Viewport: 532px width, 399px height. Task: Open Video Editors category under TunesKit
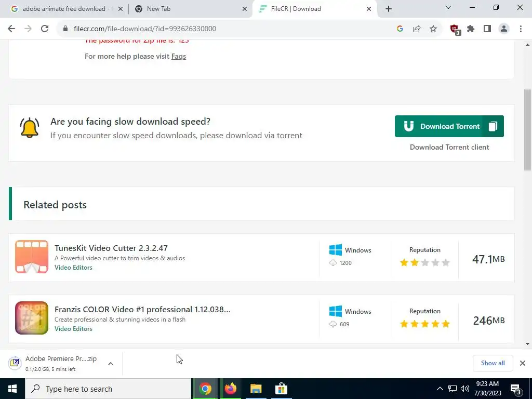click(x=73, y=268)
